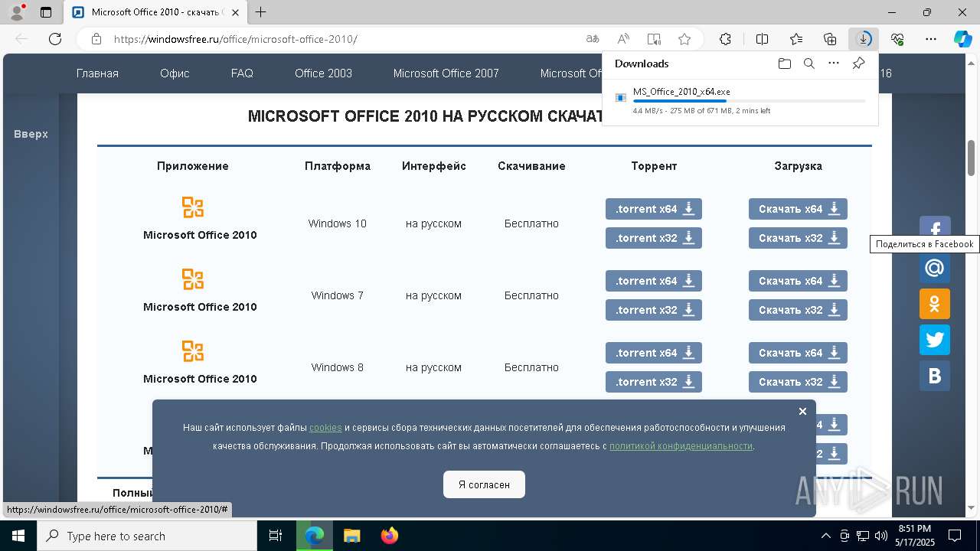
Task: Click the browser profile avatar icon
Action: click(17, 12)
